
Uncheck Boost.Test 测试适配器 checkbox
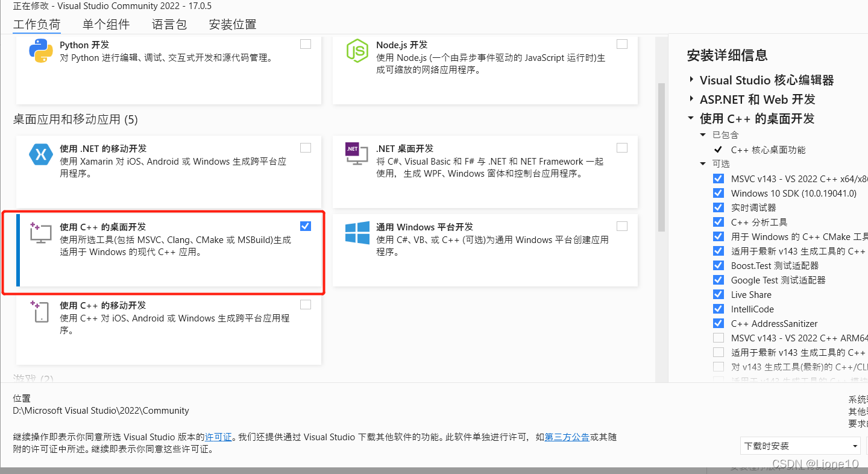[719, 265]
